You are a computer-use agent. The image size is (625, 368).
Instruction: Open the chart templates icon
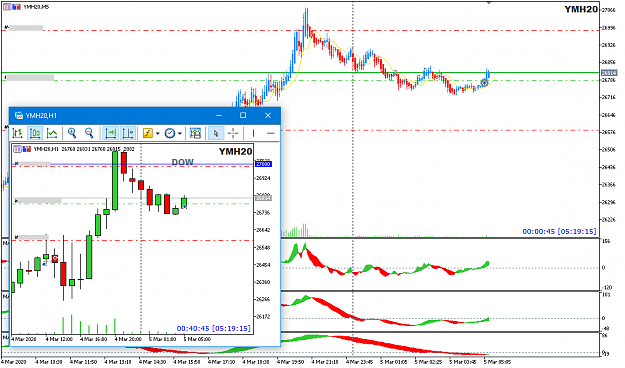point(195,133)
